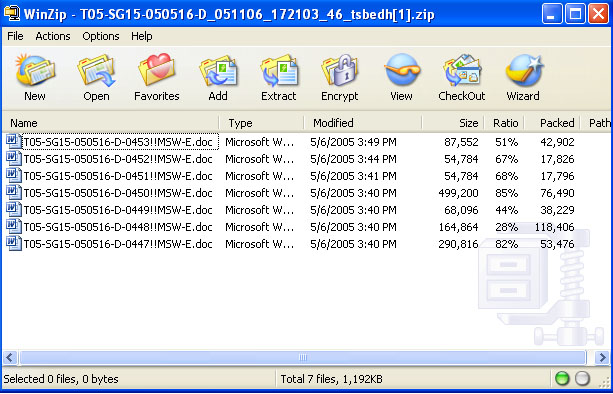Screen dimensions: 613x394
Task: Click the packed value 17,796
Action: (x=557, y=176)
